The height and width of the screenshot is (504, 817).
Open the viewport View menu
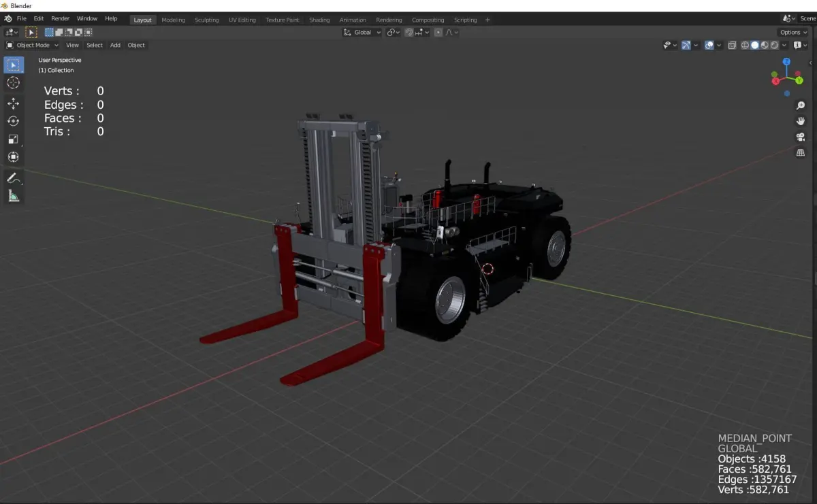click(x=72, y=45)
